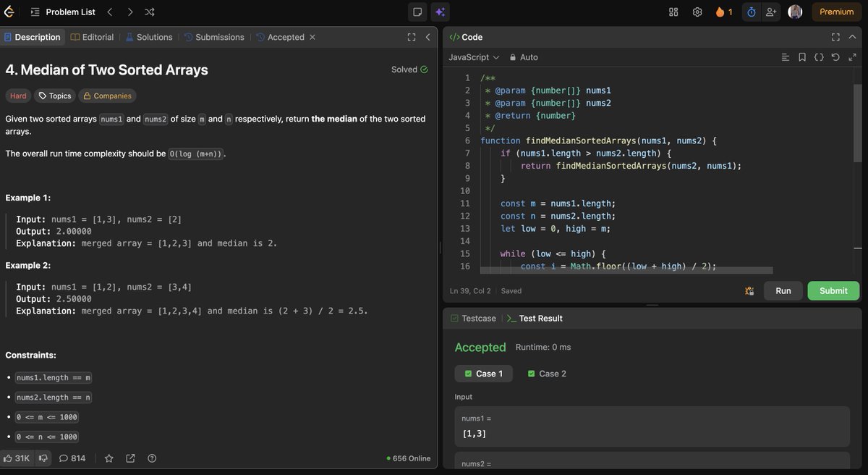
Task: Select the Test Result tab
Action: click(535, 318)
